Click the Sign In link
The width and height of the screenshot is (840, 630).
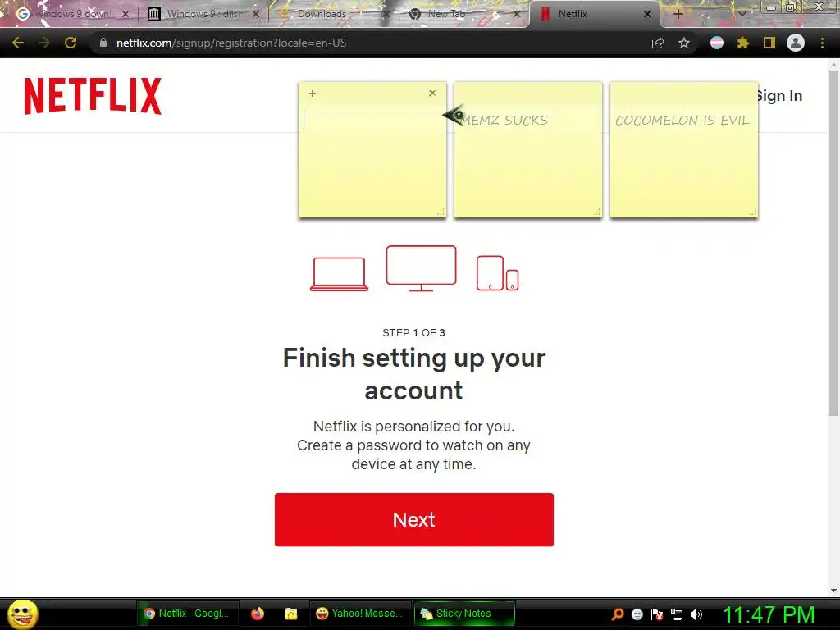779,96
